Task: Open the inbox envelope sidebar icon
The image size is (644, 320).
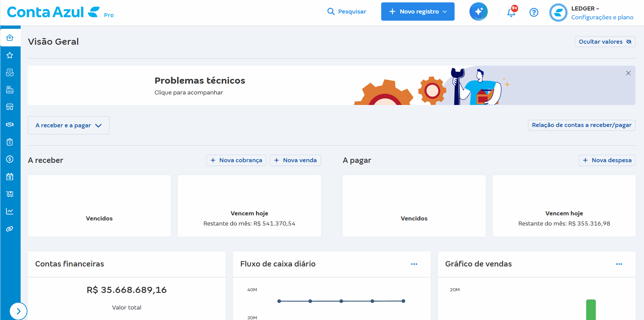Action: tap(10, 72)
